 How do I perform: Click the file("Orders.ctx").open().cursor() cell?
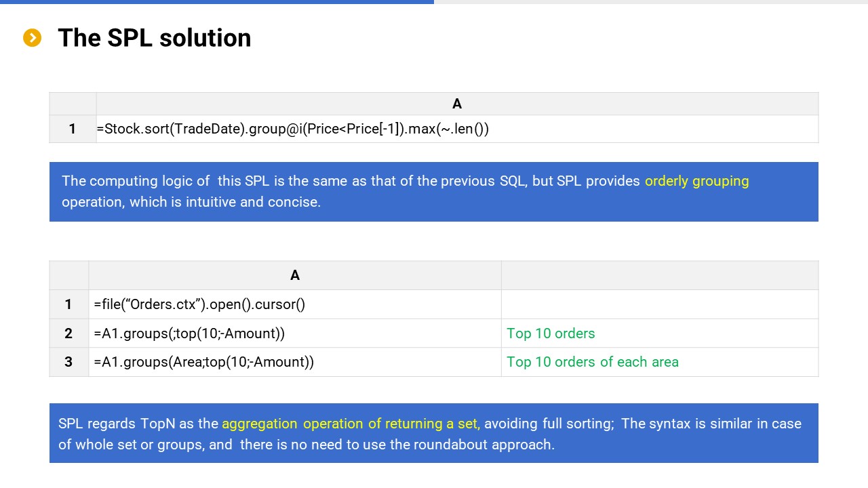(199, 304)
